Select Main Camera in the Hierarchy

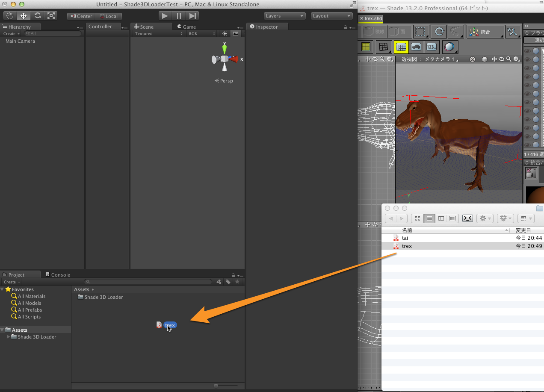(20, 41)
